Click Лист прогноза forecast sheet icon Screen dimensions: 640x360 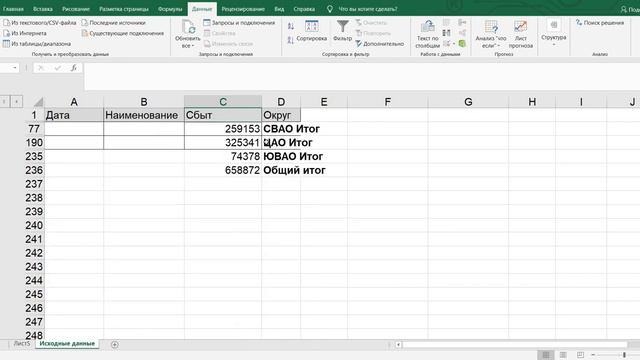tap(520, 27)
